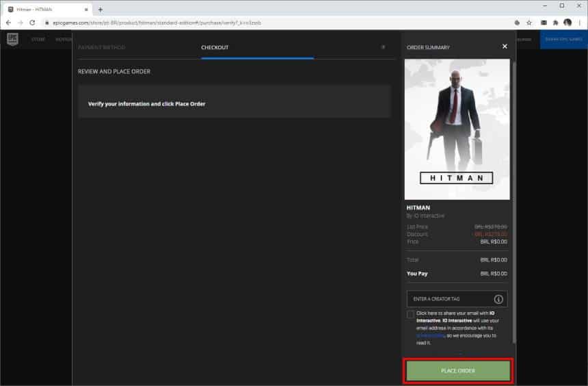This screenshot has width=588, height=386.
Task: Close the Order Summary panel
Action: click(x=505, y=46)
